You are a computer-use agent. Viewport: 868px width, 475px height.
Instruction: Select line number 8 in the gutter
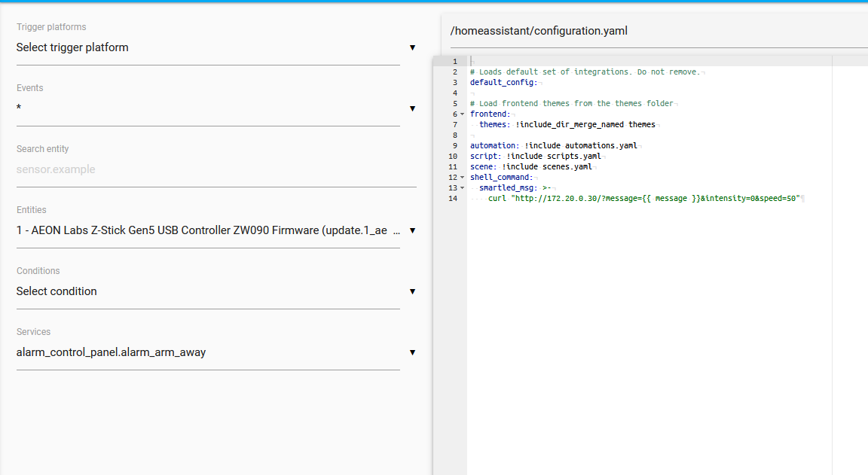(x=454, y=135)
